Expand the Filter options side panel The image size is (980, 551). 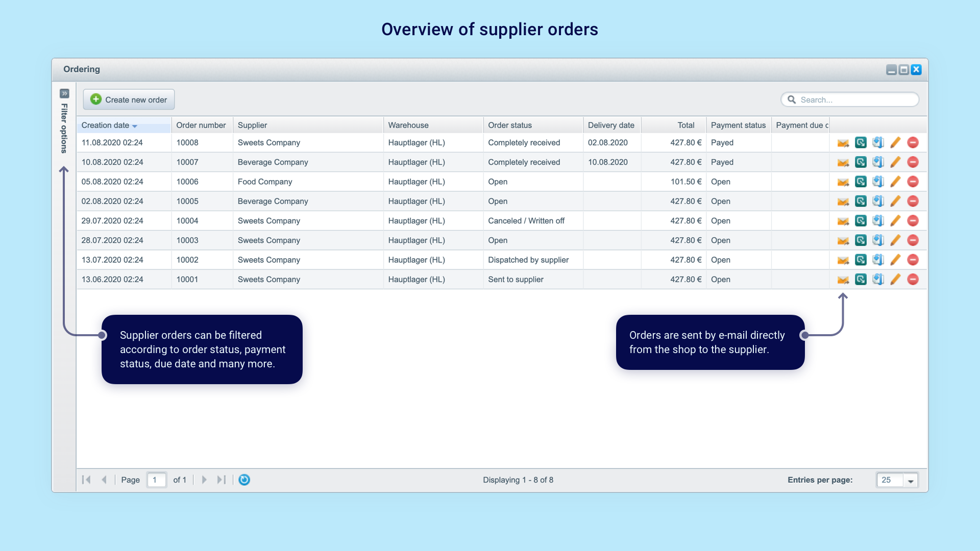[64, 94]
